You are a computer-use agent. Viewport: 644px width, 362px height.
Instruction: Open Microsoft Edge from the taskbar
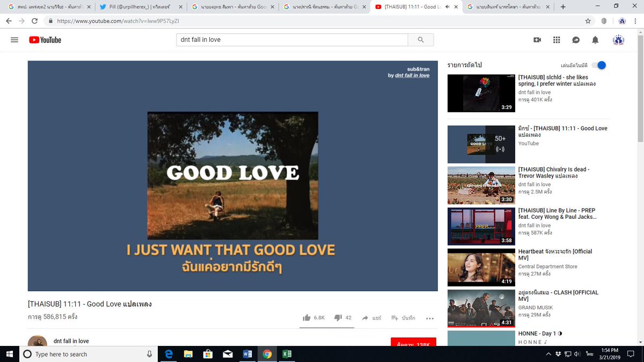169,354
